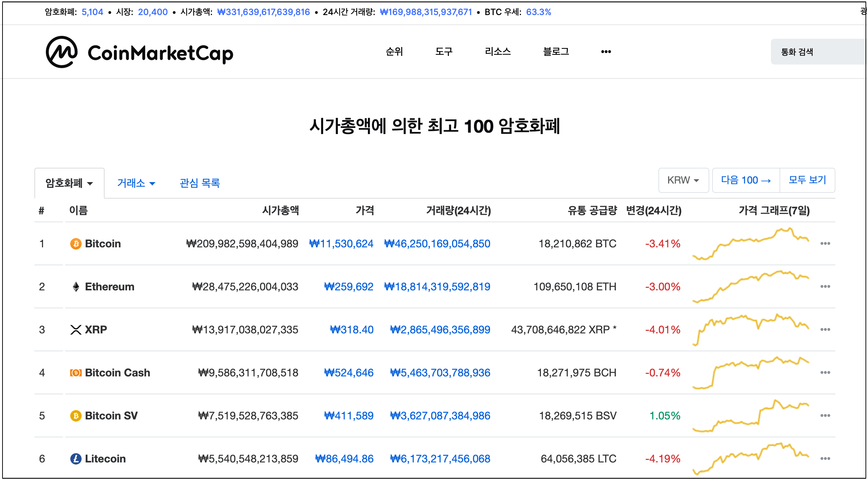
Task: Expand the KRW currency dropdown
Action: [x=683, y=180]
